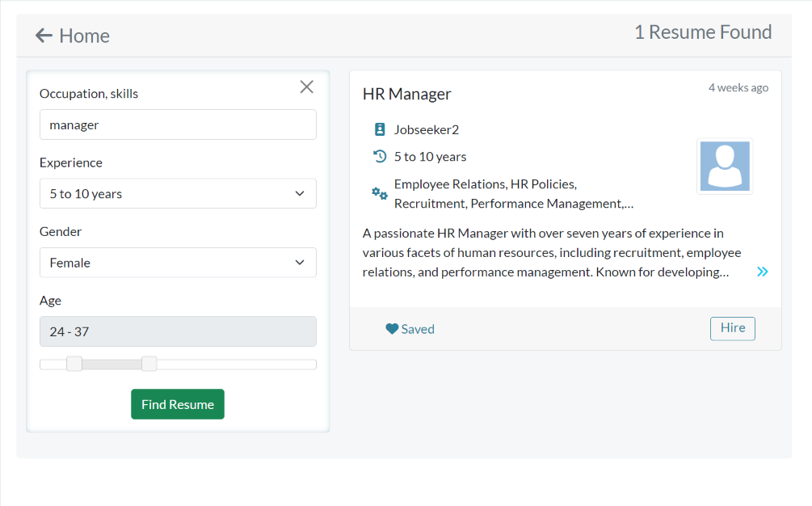Open the Gender dropdown
Screen dimensions: 812x506
coord(178,263)
